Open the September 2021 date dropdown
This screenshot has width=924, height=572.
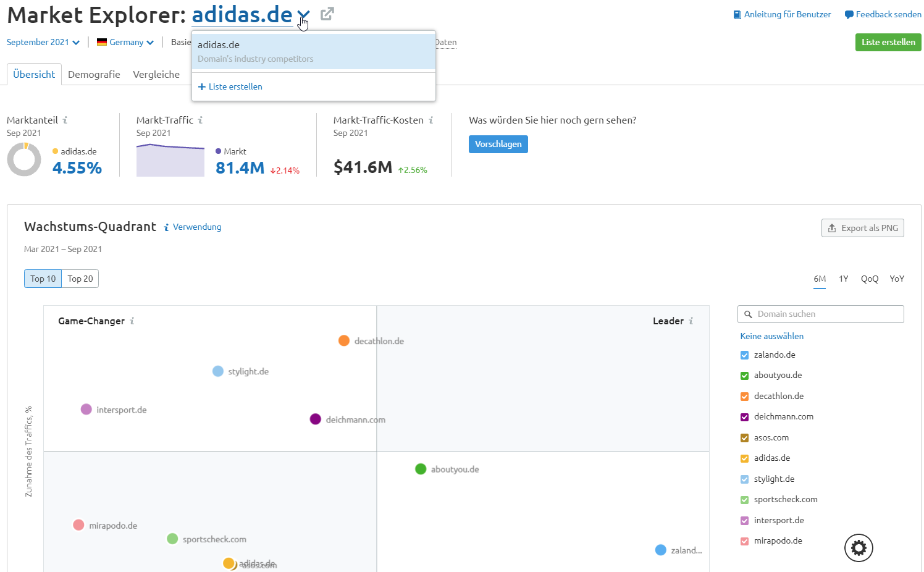click(x=42, y=42)
